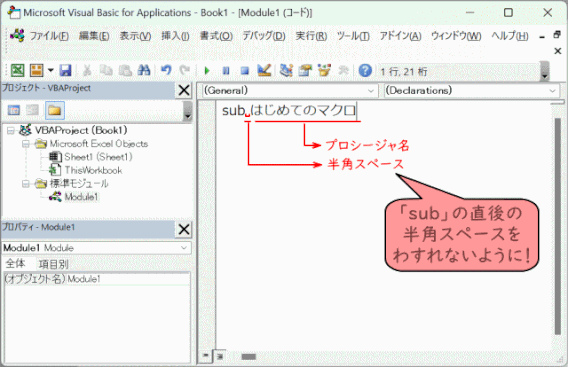Click the code line sub はじめてのマクロ
This screenshot has height=367, width=568.
[x=289, y=110]
